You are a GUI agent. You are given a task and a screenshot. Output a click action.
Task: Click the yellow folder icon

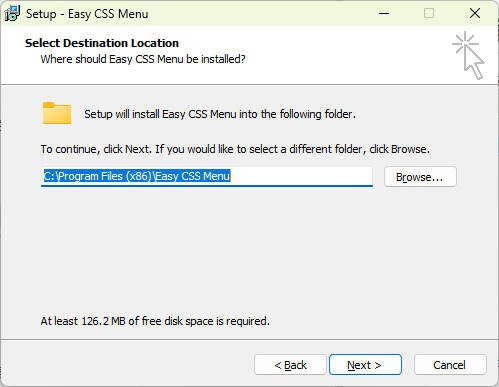(57, 113)
